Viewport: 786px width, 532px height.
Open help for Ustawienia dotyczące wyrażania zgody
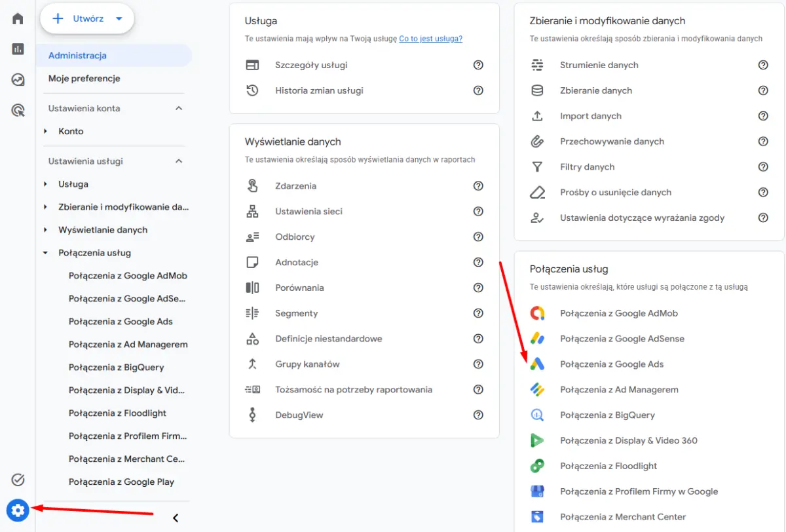tap(763, 218)
